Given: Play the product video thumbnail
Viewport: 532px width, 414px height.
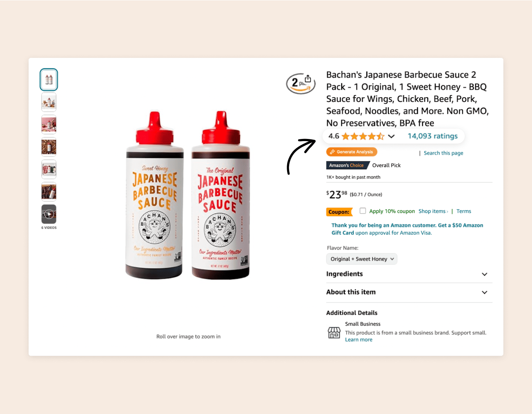Looking at the screenshot, I should tap(49, 214).
